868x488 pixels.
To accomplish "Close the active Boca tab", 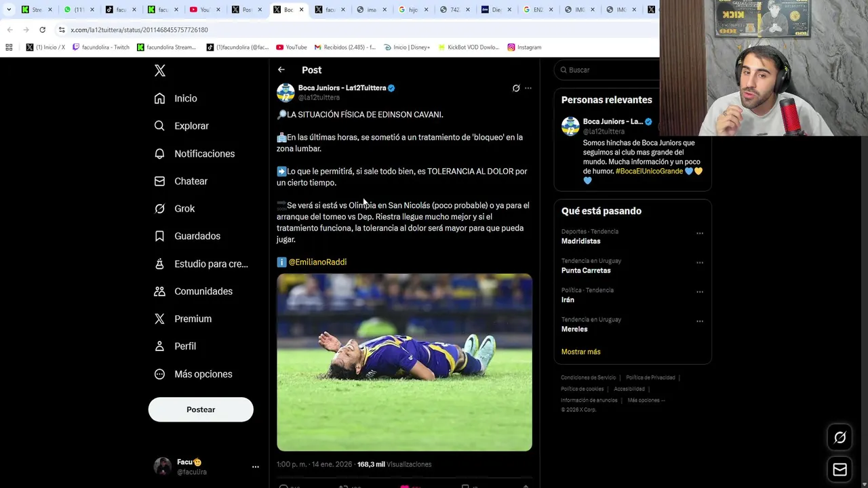I will click(x=301, y=9).
